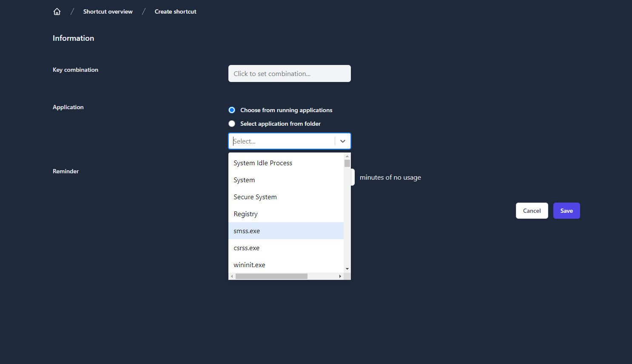Choose smss.exe from the application list

tap(286, 231)
